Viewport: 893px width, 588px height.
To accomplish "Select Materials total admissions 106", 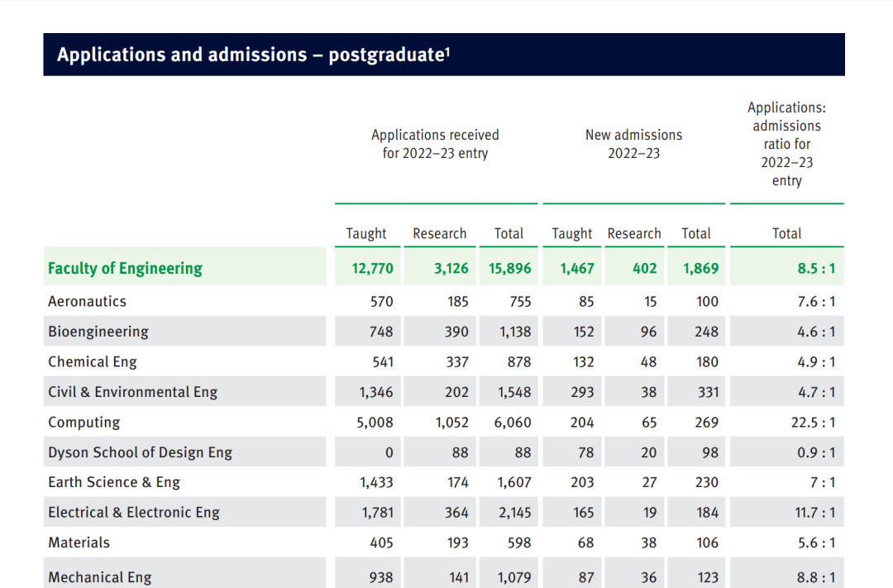I will (707, 543).
